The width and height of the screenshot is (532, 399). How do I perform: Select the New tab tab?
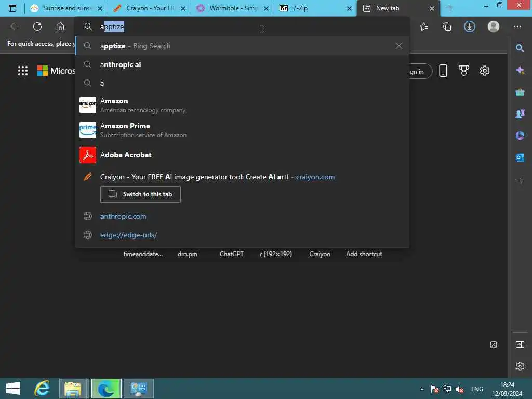398,8
